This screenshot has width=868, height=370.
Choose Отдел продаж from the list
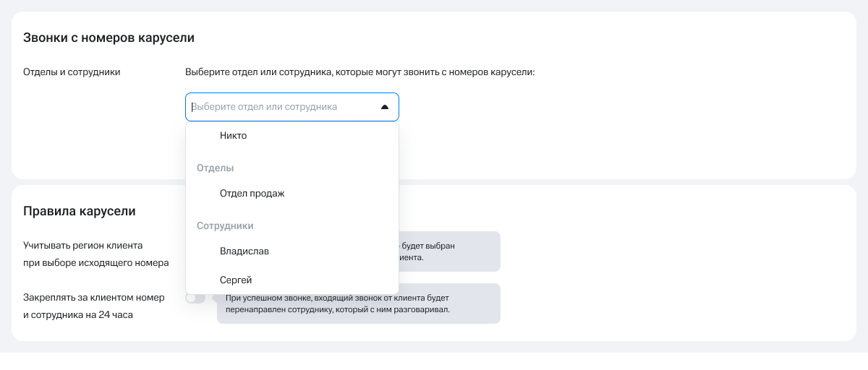point(252,194)
